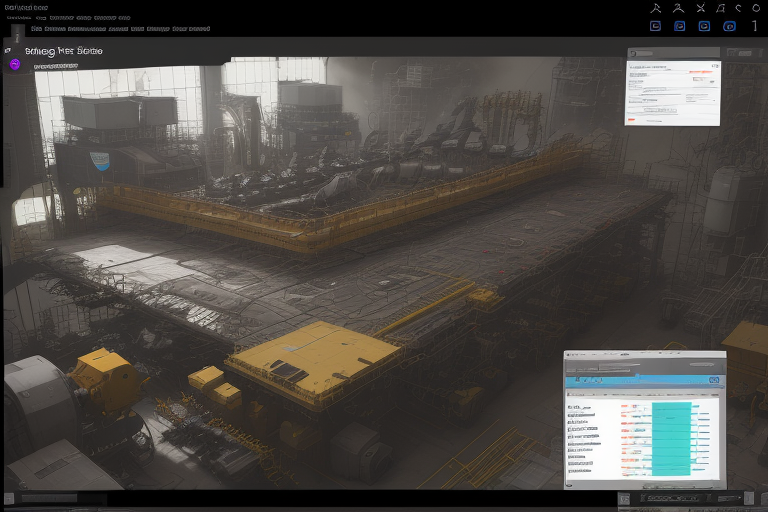Select the third blue square view icon

click(703, 26)
